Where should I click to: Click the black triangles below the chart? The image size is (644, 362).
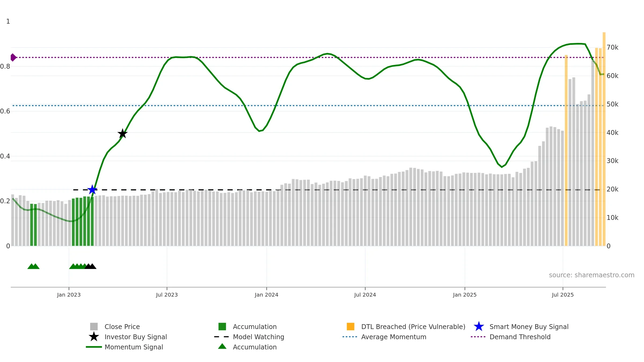click(90, 266)
